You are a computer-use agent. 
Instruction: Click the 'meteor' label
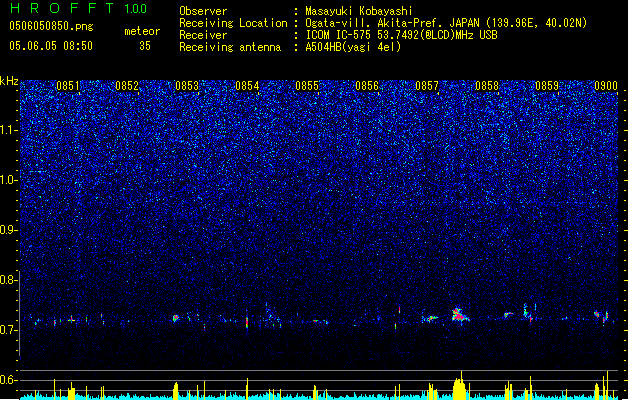(x=142, y=31)
